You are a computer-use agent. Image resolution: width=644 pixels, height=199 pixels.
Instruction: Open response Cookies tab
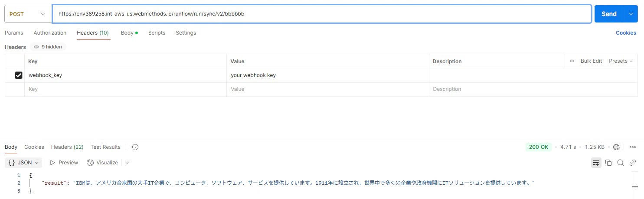click(34, 147)
